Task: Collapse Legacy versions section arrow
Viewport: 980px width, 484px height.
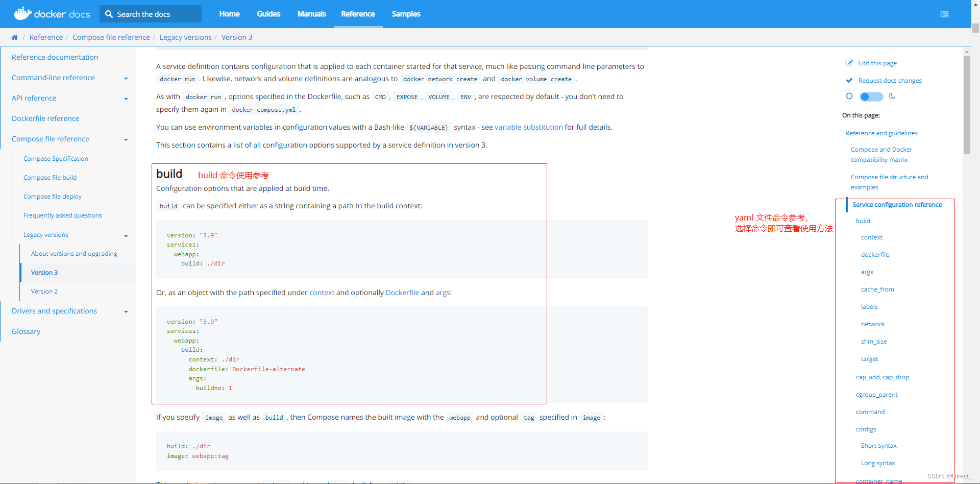Action: 126,236
